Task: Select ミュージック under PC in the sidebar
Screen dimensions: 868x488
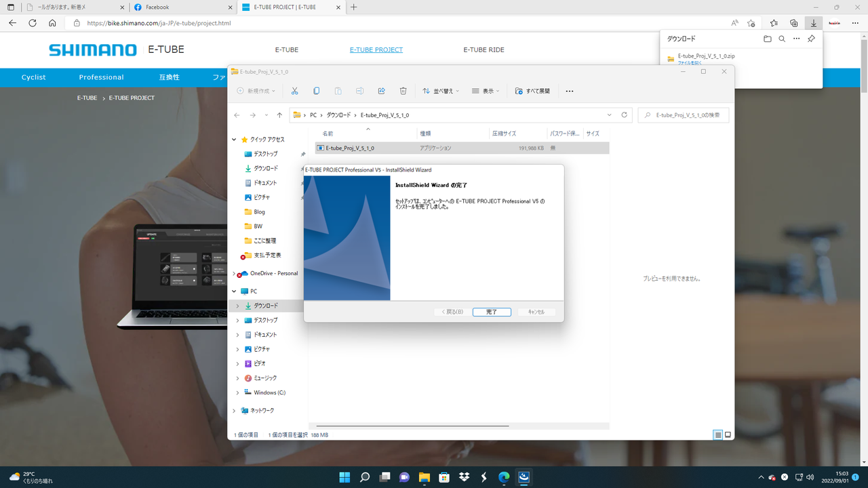Action: (x=265, y=378)
